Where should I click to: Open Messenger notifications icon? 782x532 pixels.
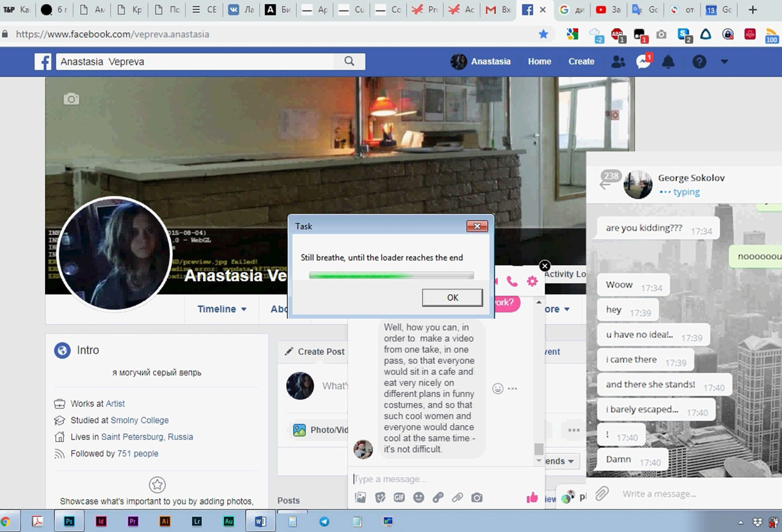644,62
